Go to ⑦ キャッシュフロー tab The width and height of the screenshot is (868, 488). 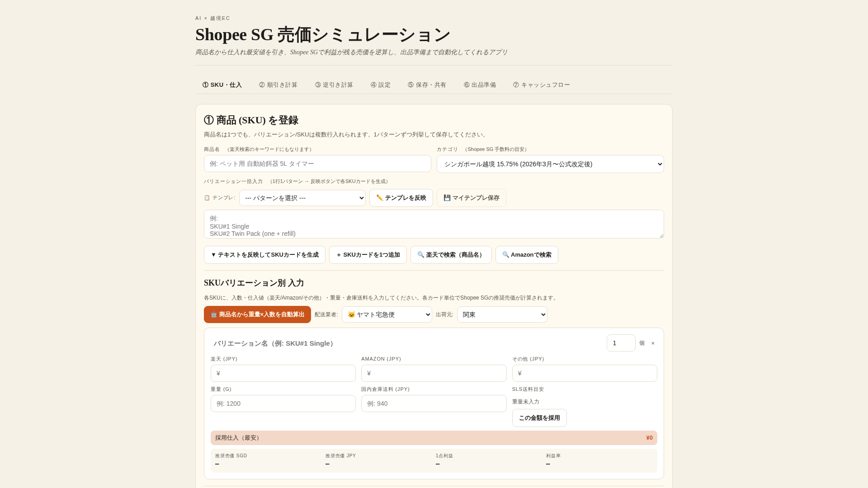coord(542,85)
